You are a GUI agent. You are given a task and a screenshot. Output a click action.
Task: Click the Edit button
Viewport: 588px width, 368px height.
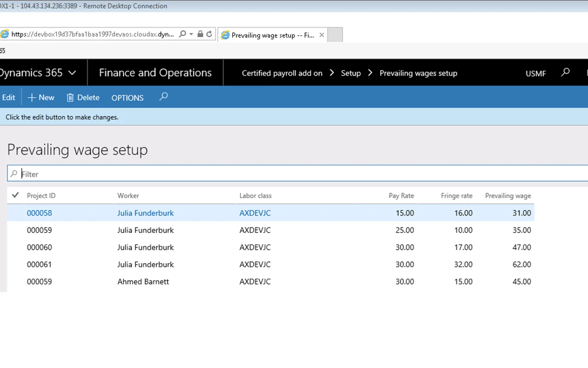[x=8, y=98]
